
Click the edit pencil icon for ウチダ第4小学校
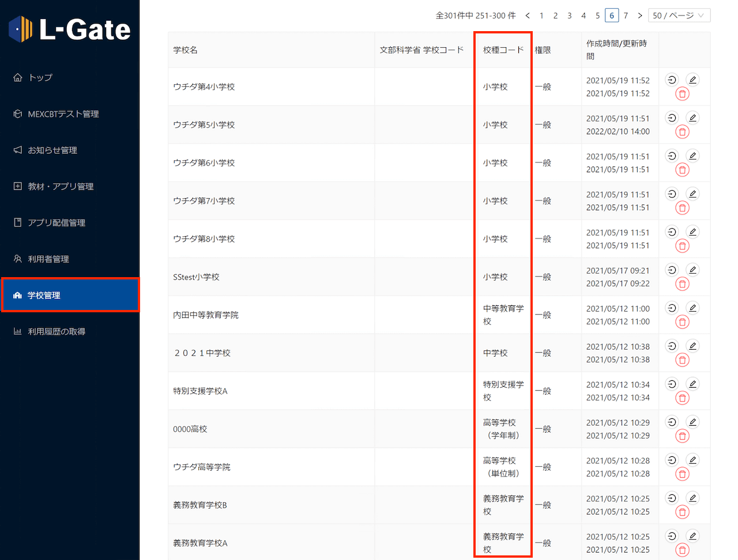pos(692,80)
